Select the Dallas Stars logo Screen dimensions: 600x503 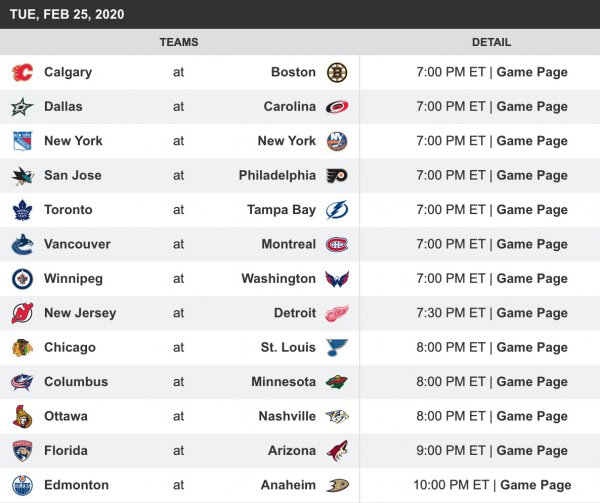22,107
